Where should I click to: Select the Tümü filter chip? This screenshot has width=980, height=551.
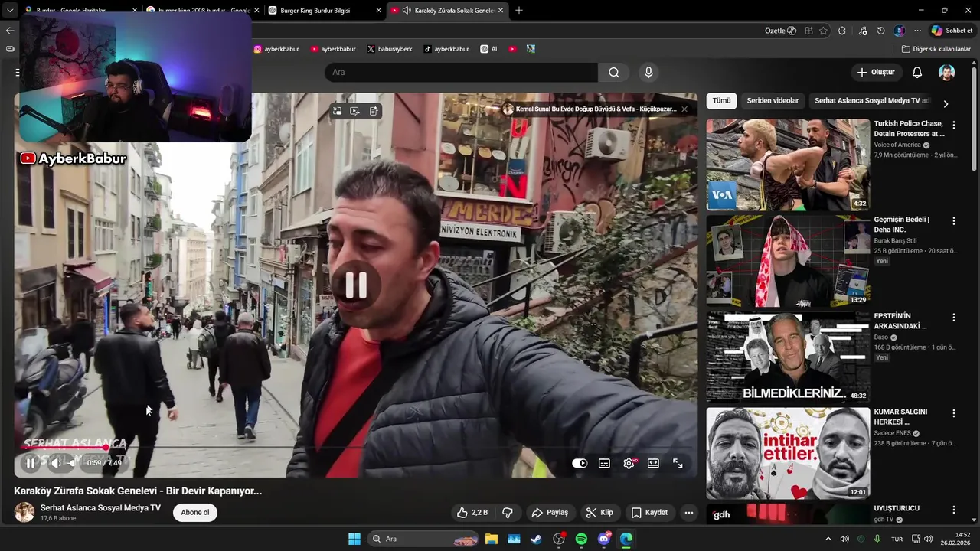[721, 100]
